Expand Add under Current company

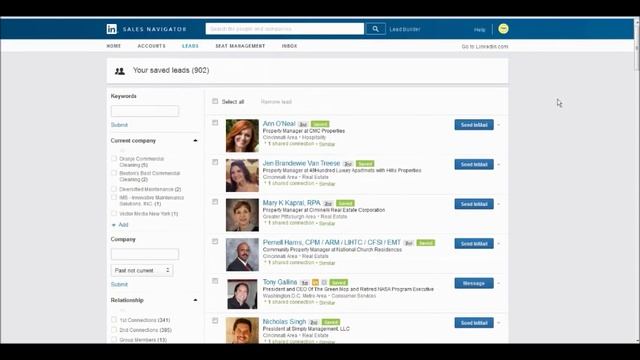pos(120,225)
